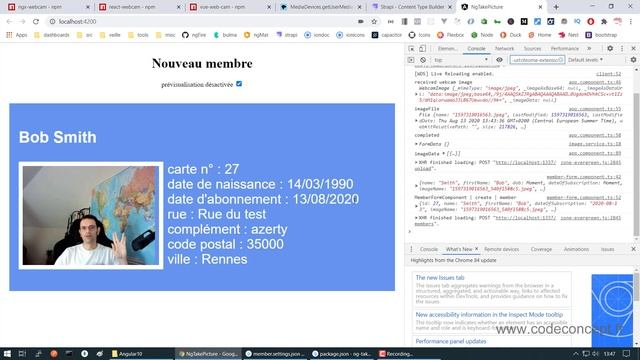This screenshot has width=640, height=360.
Task: Switch to the Strapi Content Type Builder tab
Action: pos(411,7)
